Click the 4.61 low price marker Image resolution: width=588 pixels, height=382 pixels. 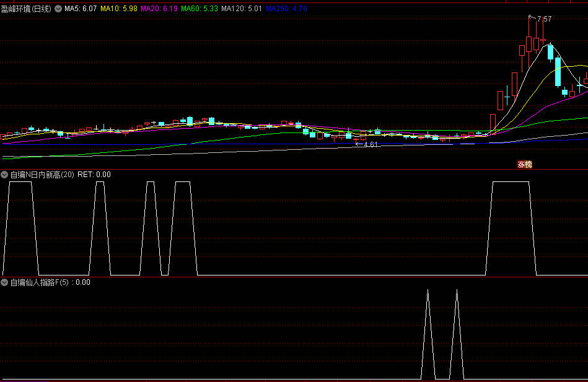tap(370, 144)
